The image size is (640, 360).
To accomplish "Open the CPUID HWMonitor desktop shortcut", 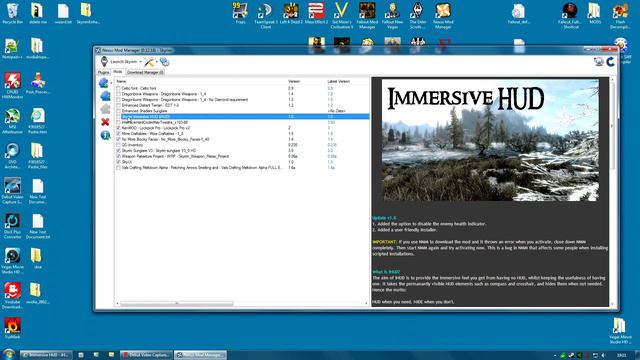I will point(12,86).
